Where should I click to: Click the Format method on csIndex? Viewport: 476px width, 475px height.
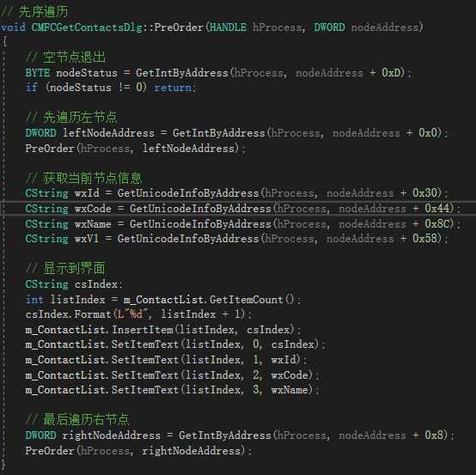[93, 314]
